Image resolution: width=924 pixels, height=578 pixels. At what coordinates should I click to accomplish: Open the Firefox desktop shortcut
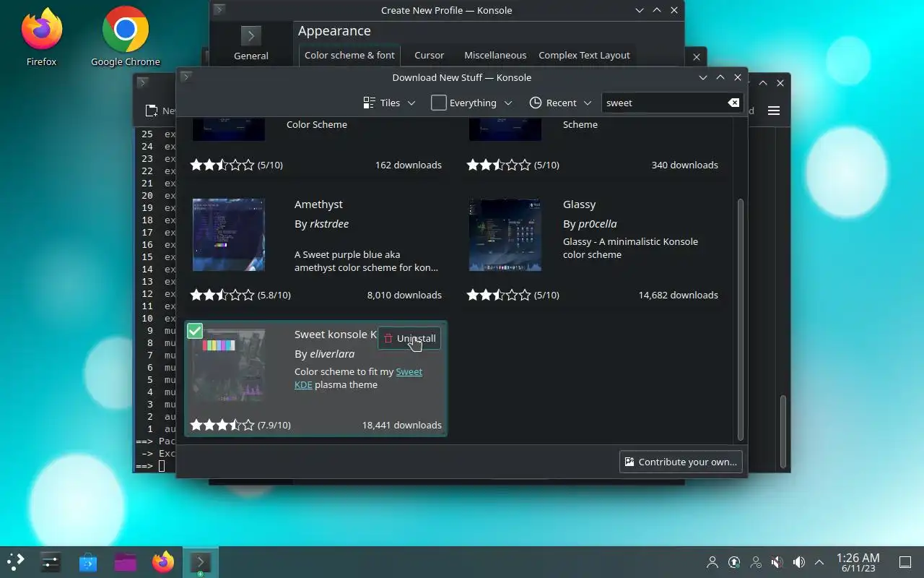click(x=41, y=36)
